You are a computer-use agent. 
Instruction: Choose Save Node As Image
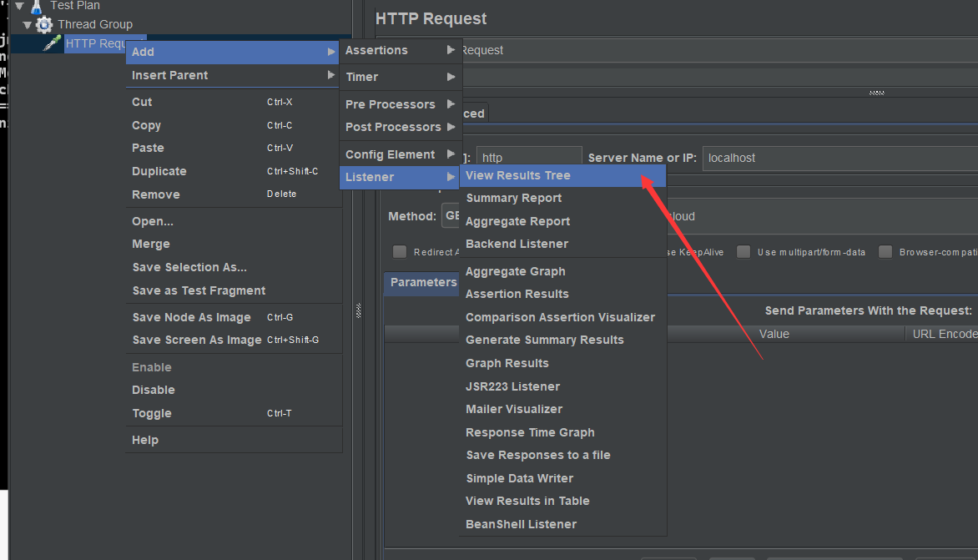pyautogui.click(x=191, y=317)
